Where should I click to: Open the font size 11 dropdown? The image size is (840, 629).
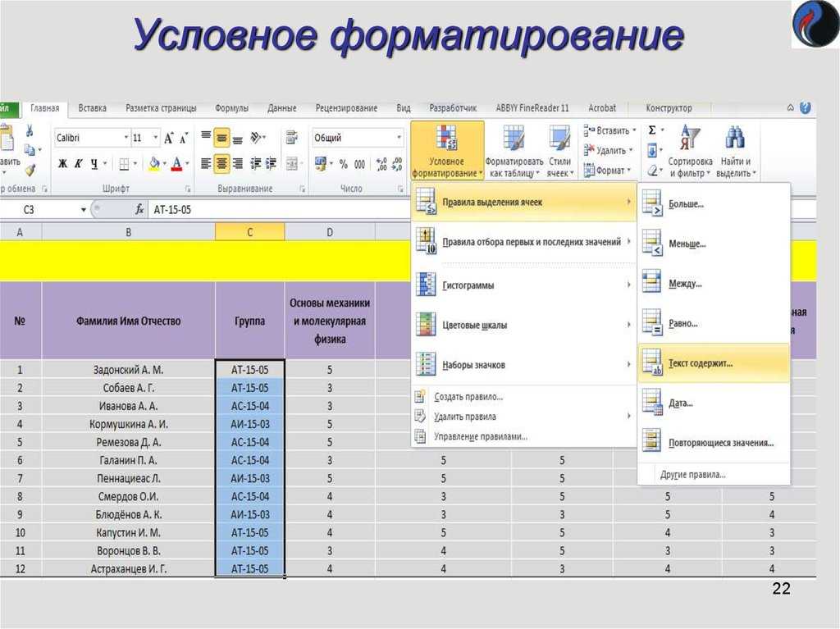pyautogui.click(x=155, y=138)
